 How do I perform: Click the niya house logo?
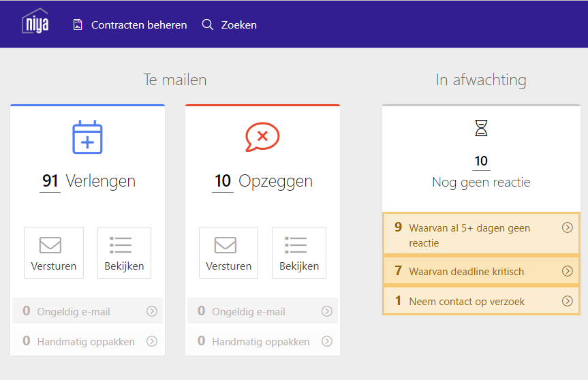(35, 21)
